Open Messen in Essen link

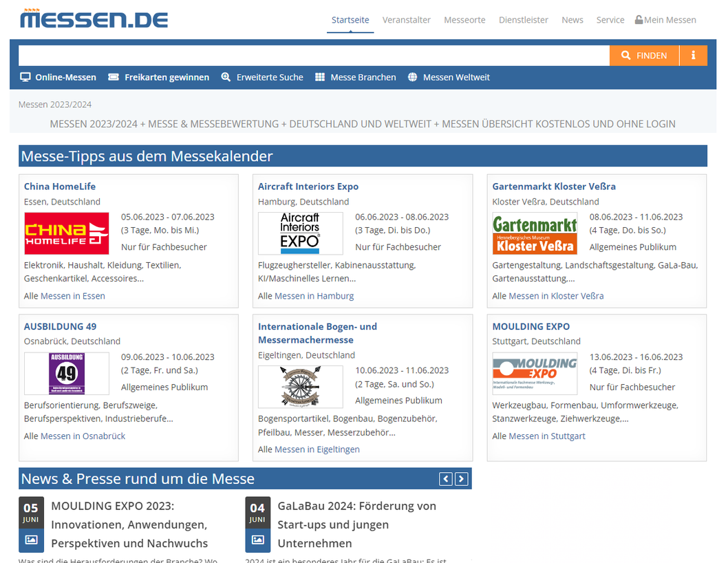(x=73, y=296)
